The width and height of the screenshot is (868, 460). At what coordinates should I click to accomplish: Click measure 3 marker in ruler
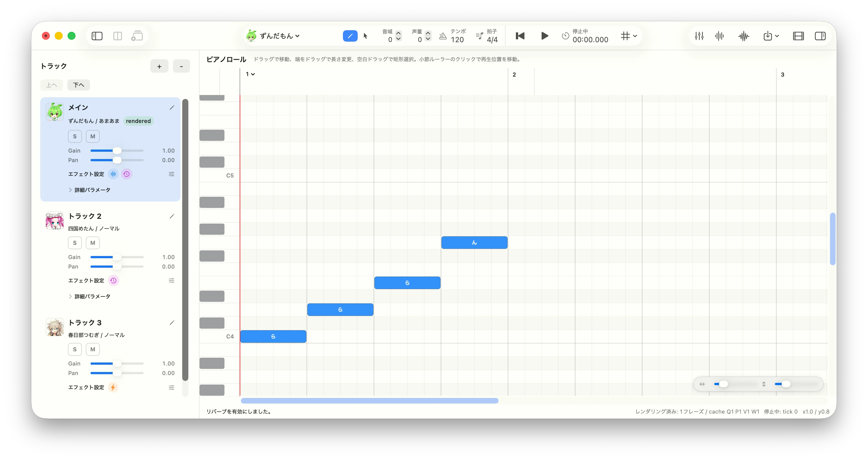pos(782,74)
